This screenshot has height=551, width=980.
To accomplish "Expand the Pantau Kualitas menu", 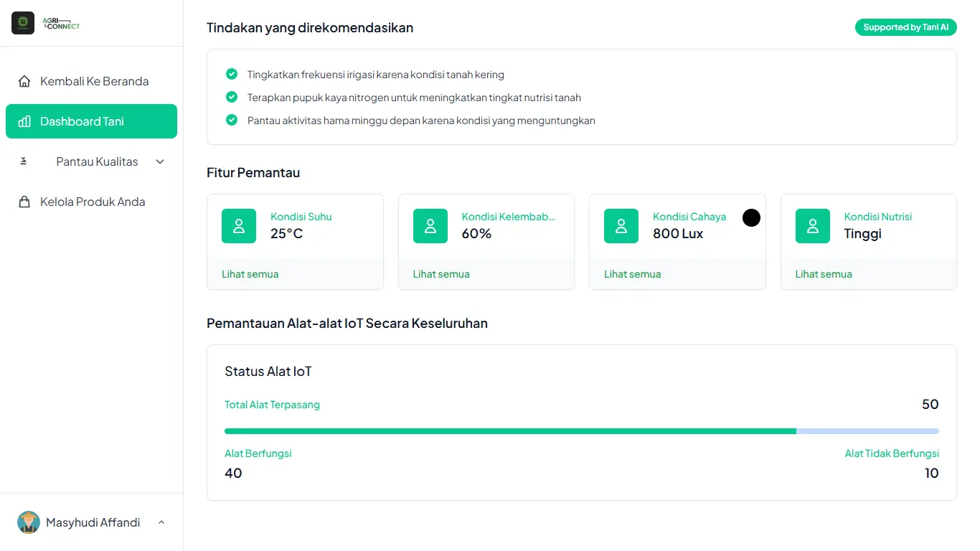I will [159, 161].
